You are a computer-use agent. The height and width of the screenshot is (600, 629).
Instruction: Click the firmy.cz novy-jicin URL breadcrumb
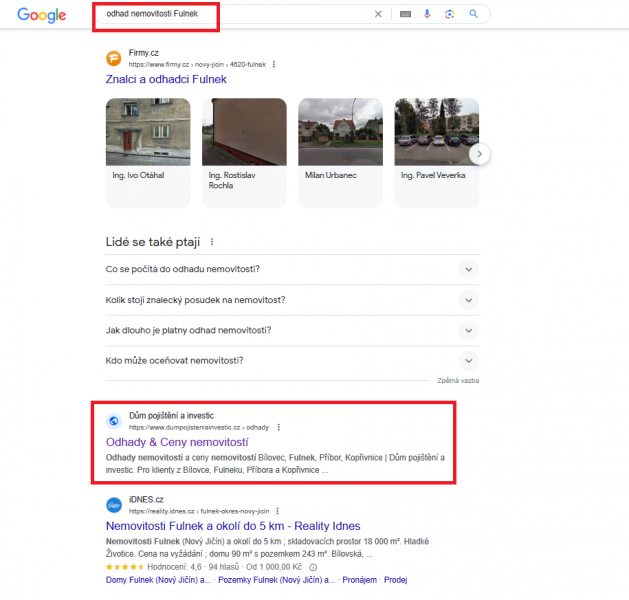point(197,65)
